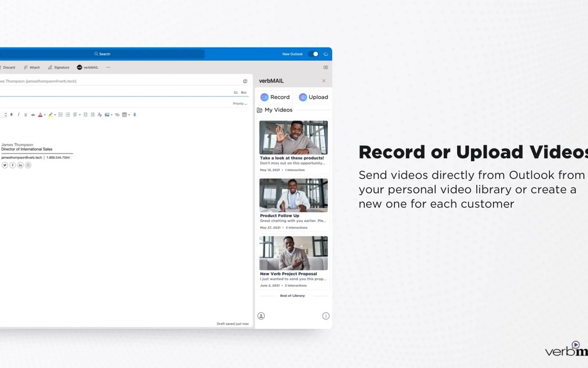Toggle the New Outlook switch
The width and height of the screenshot is (588, 368).
313,54
